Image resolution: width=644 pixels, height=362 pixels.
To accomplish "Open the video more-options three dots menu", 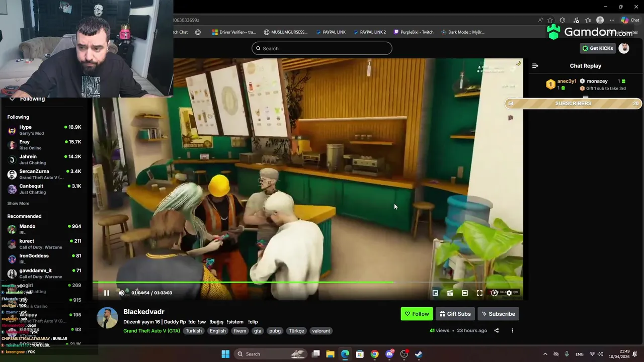I will coord(512,330).
